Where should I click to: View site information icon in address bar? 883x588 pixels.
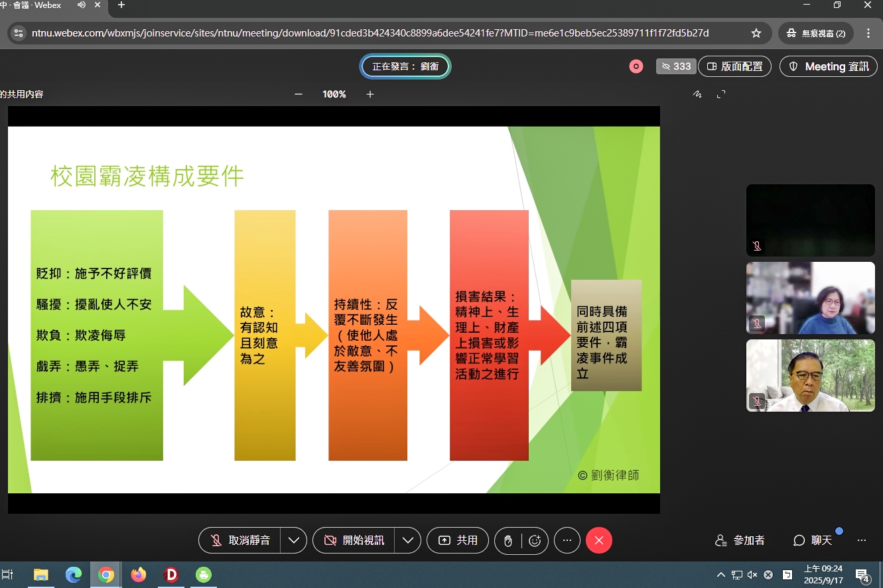coord(18,32)
